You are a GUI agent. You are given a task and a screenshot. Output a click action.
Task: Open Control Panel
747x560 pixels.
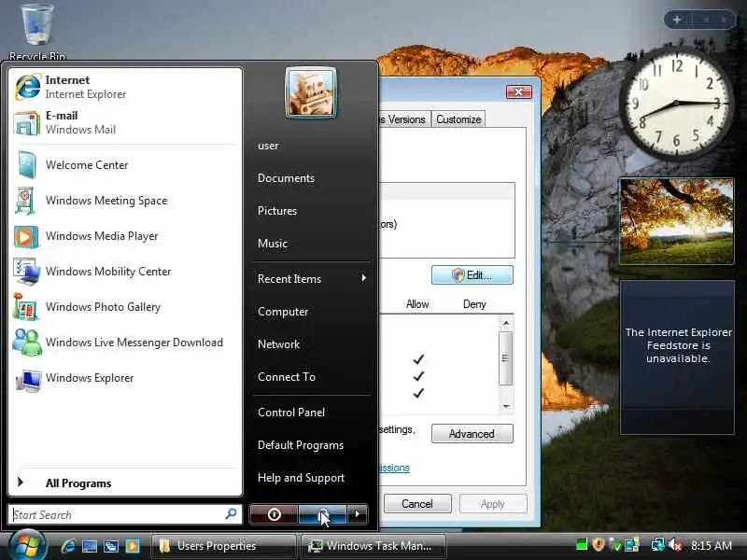291,413
